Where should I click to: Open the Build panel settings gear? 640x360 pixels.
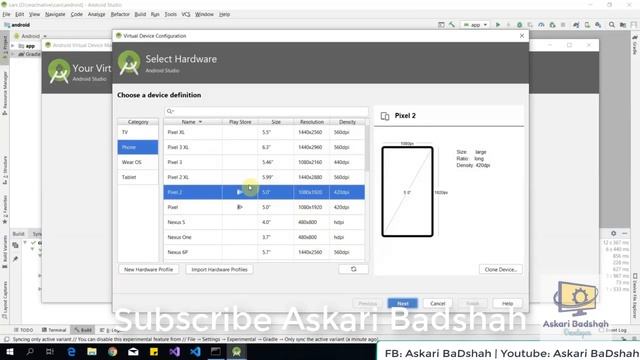pos(613,233)
